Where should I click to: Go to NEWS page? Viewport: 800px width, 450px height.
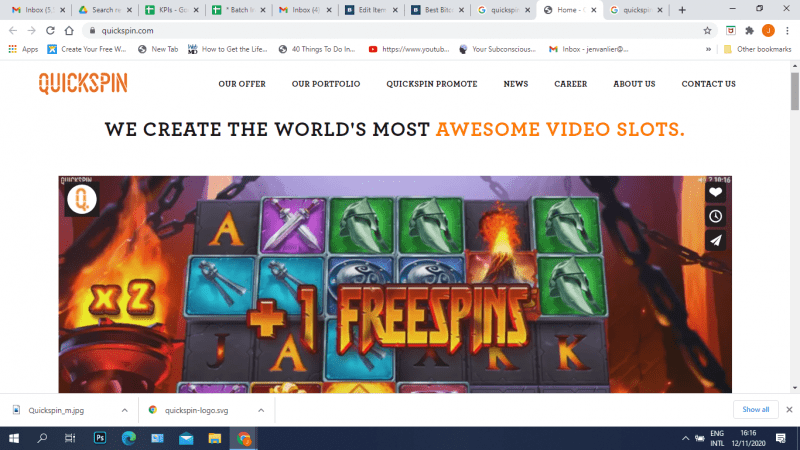coord(516,84)
